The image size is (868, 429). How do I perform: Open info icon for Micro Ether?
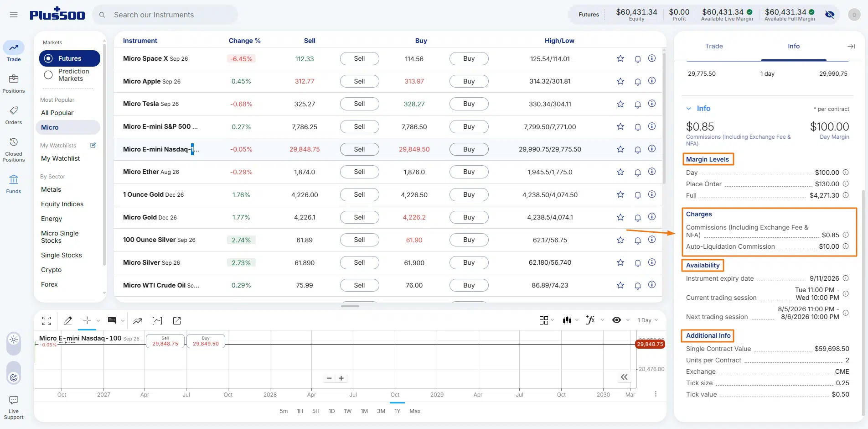(x=652, y=172)
